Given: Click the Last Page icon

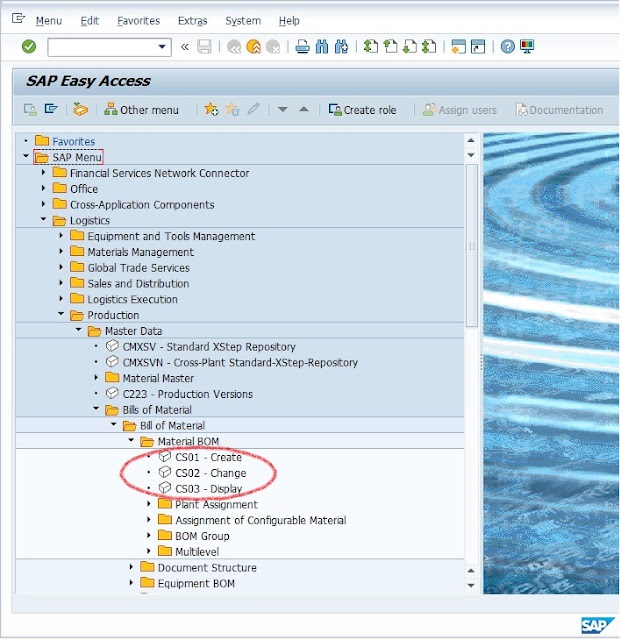Looking at the screenshot, I should (x=429, y=46).
